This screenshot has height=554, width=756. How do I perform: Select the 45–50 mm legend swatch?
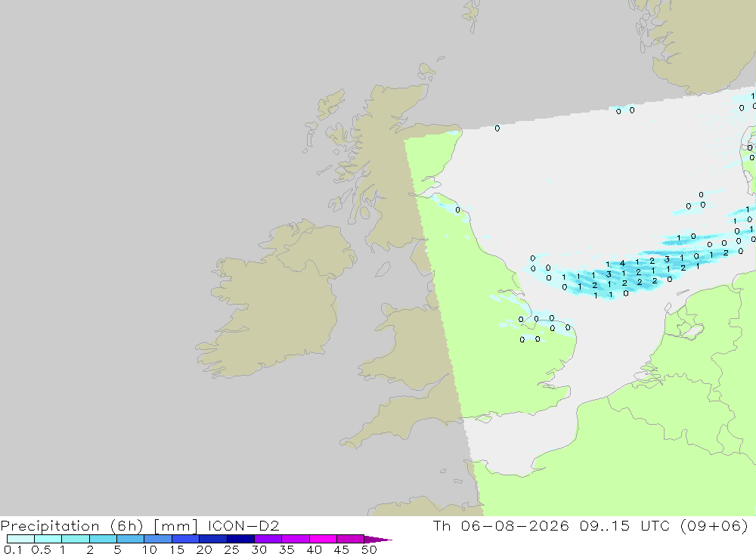click(350, 539)
